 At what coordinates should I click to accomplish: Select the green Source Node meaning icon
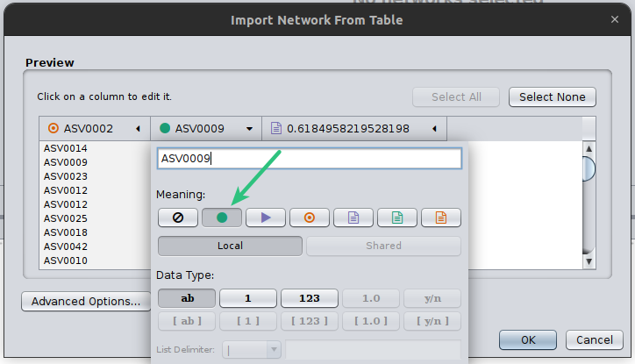point(222,218)
